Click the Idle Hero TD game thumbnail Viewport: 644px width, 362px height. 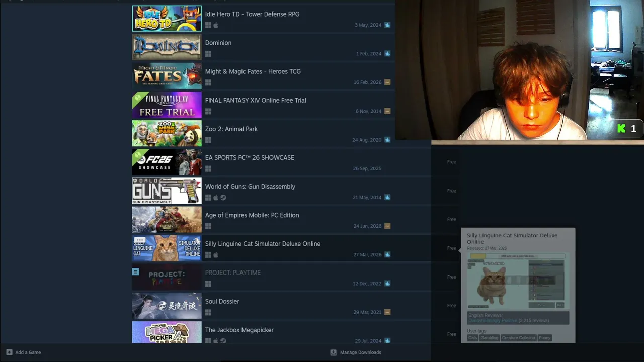pos(167,18)
